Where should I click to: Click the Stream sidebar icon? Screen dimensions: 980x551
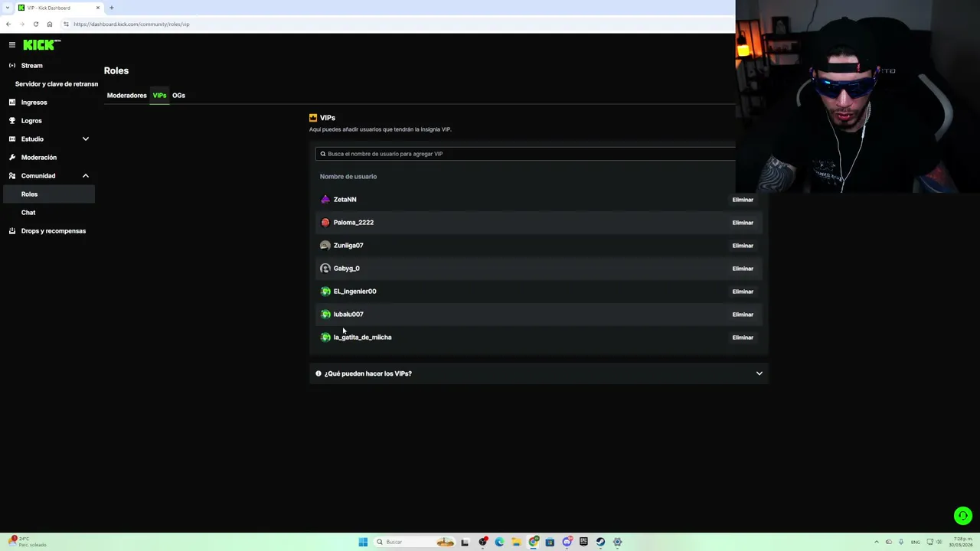(12, 66)
